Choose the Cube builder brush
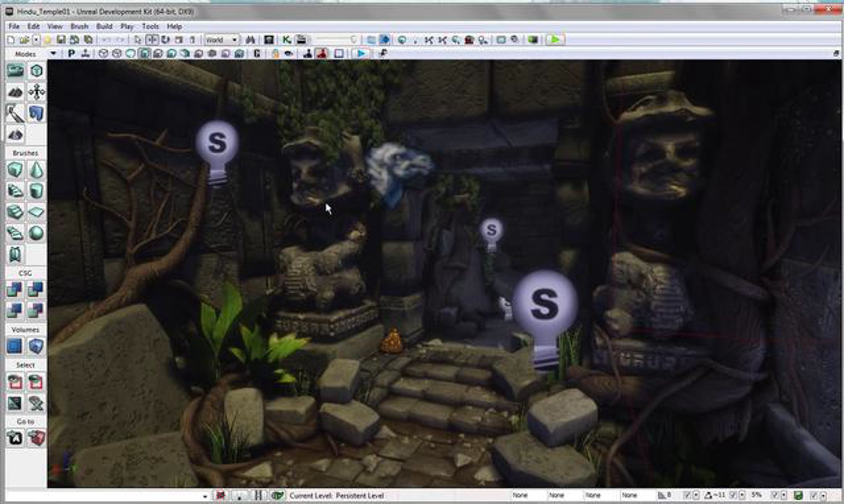844x504 pixels. (x=15, y=170)
